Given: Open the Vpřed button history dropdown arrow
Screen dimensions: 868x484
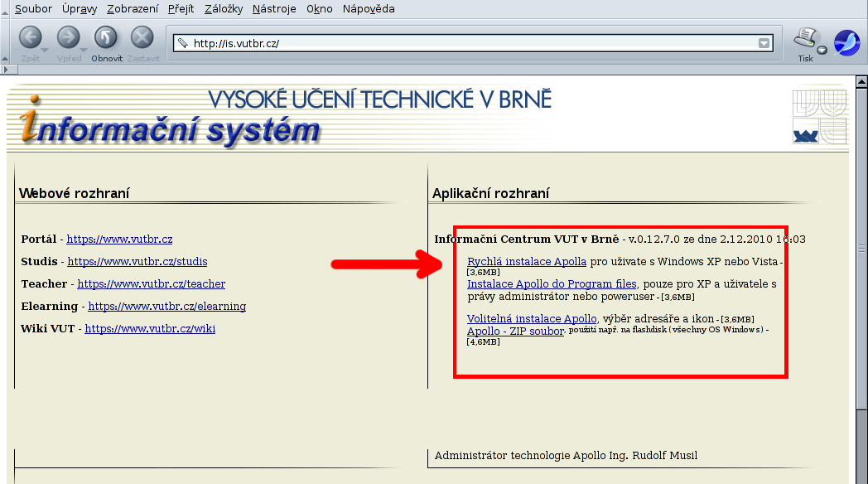Looking at the screenshot, I should 84,51.
